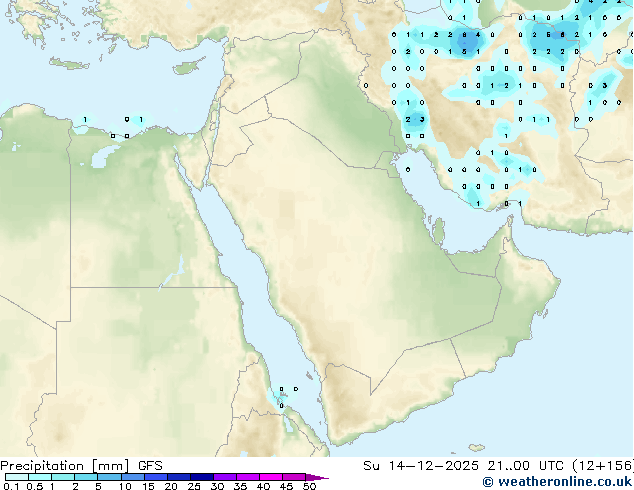
Task: Choose the 20–25 mm dark blue swatch
Action: 179,477
